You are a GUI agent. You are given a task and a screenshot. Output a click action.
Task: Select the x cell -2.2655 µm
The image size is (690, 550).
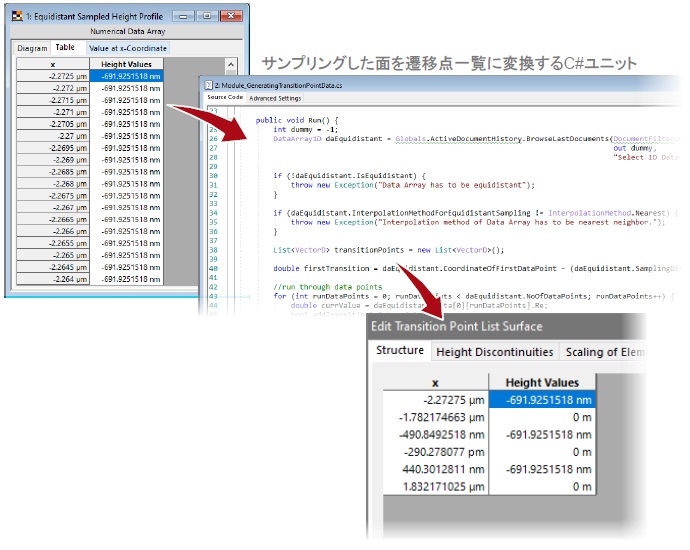click(x=53, y=243)
